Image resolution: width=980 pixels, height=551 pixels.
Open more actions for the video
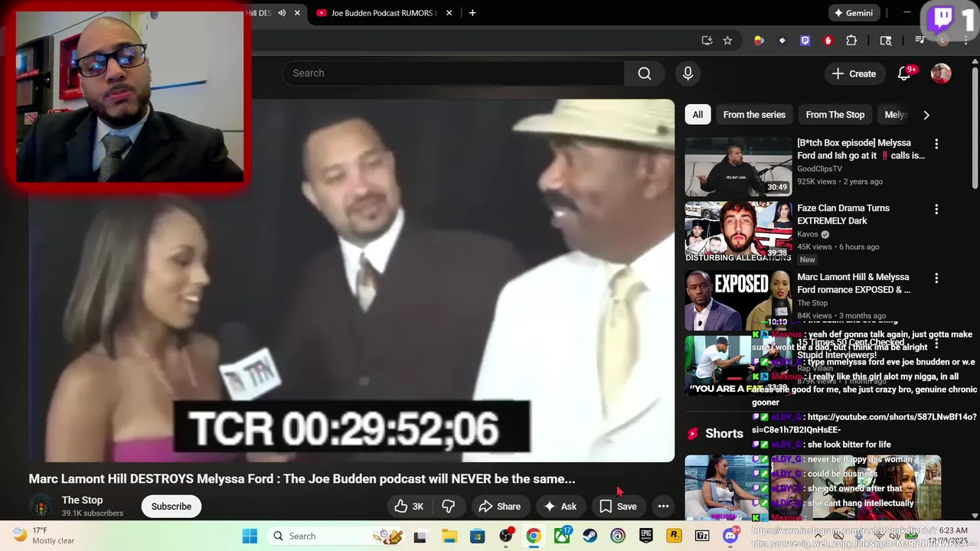(664, 506)
